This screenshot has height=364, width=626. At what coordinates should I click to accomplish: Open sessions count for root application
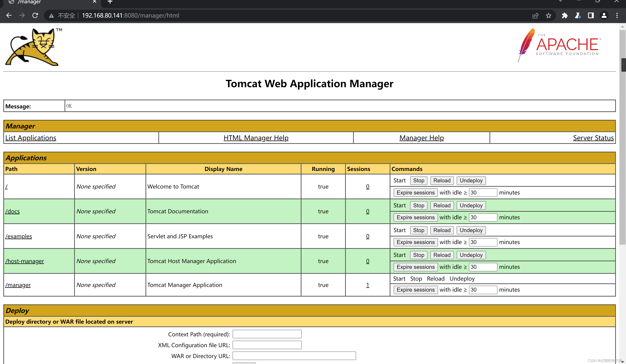point(368,186)
